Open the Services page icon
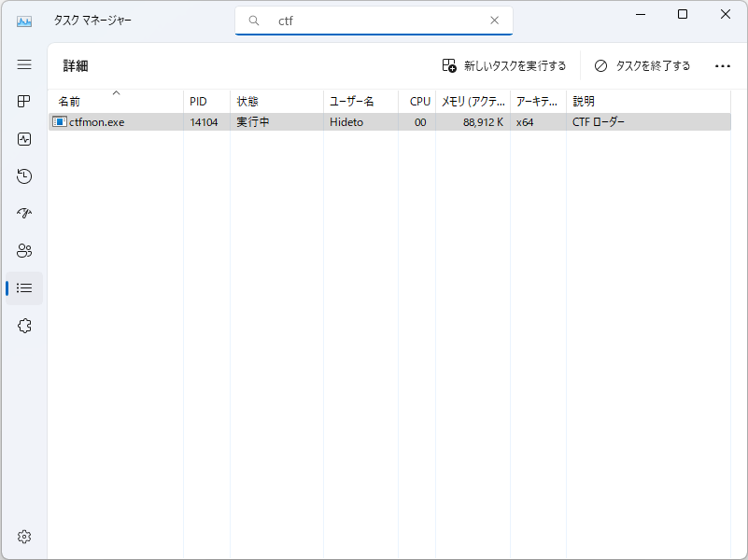Image resolution: width=748 pixels, height=560 pixels. [23, 325]
